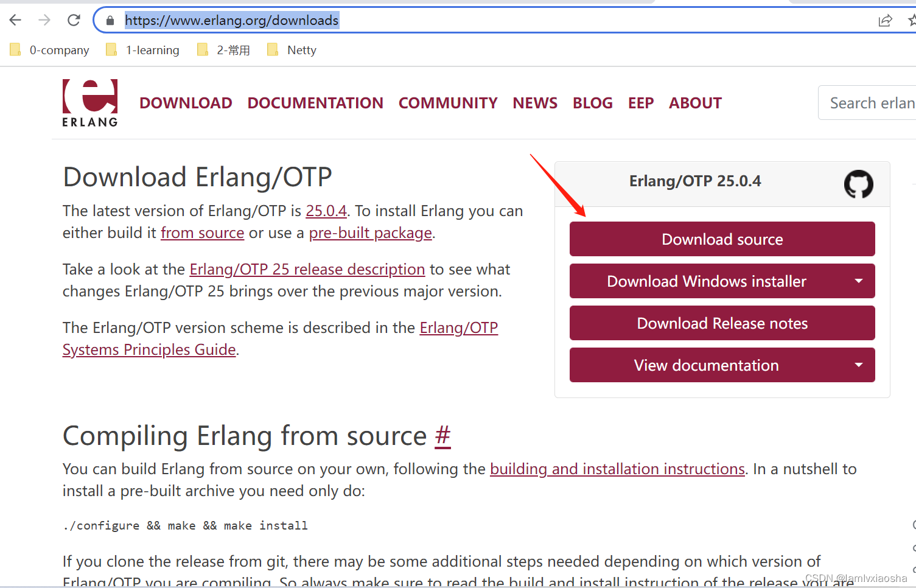Open the ABOUT nav item

click(695, 103)
